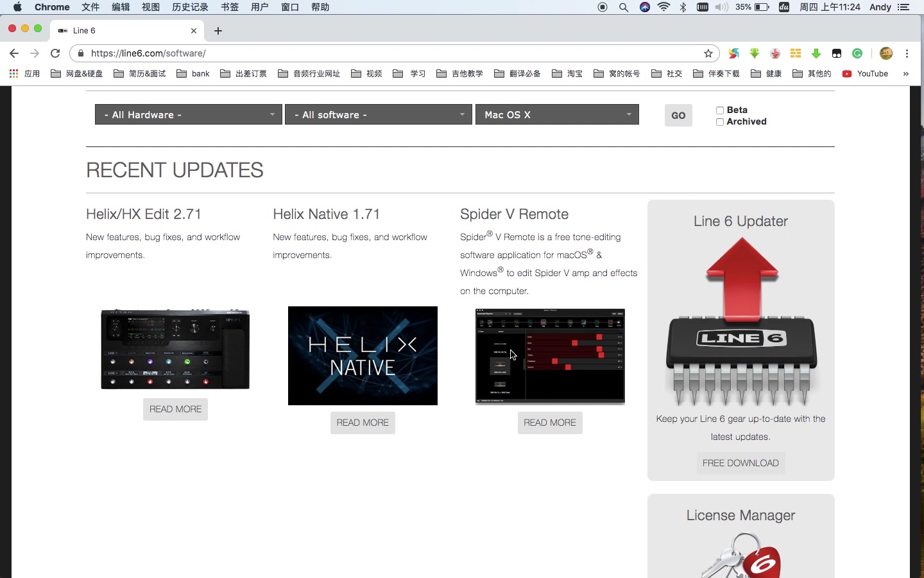Open the All Hardware dropdown

tap(187, 114)
